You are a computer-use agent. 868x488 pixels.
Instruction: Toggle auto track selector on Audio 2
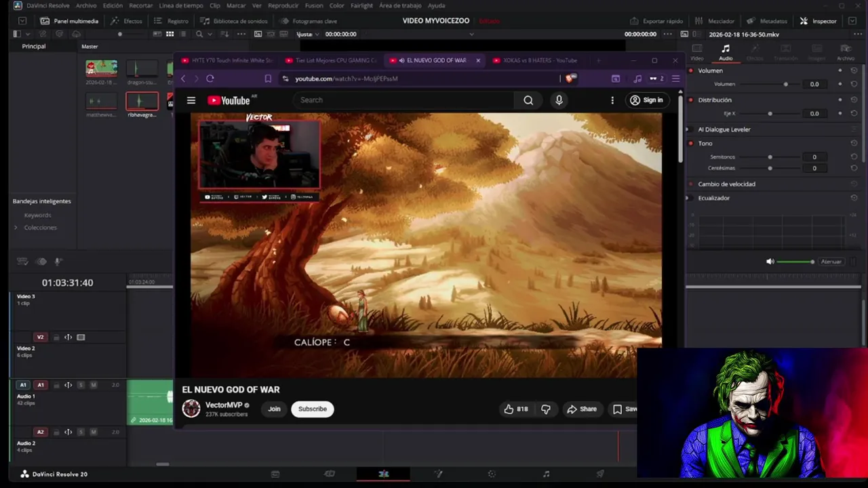coord(68,432)
